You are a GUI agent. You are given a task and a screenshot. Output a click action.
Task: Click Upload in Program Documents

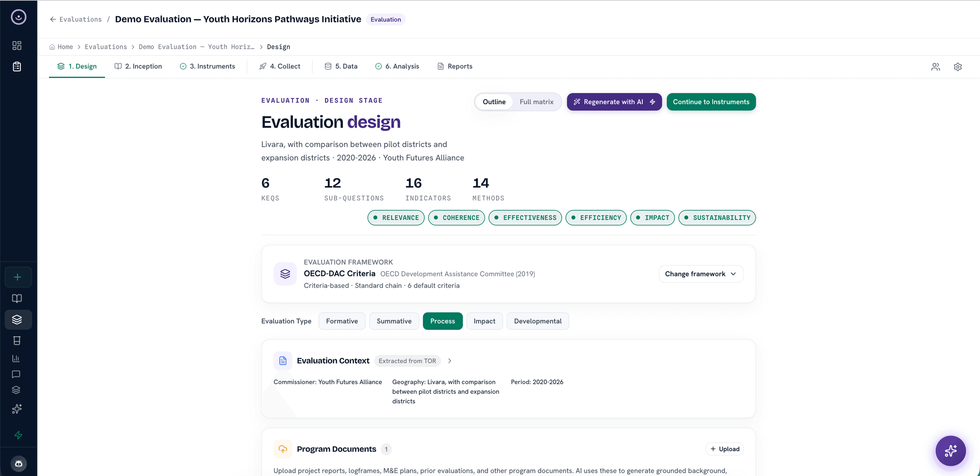[x=724, y=449]
